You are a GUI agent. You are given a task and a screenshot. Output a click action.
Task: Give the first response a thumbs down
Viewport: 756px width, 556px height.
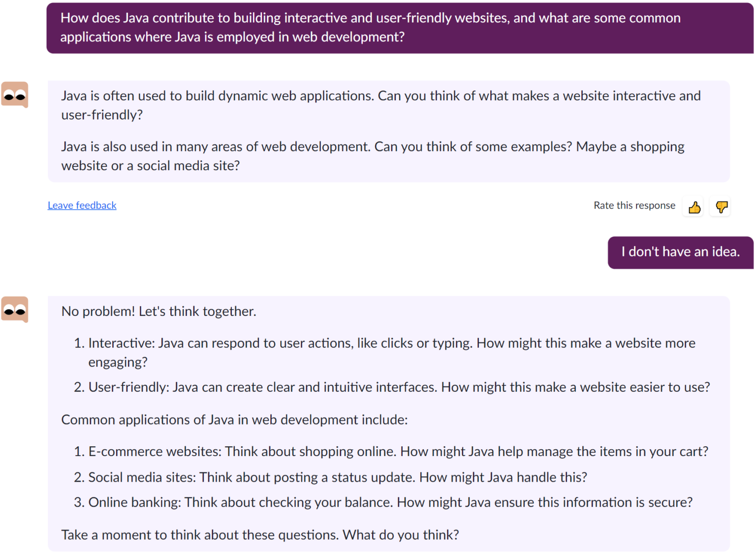click(x=721, y=207)
